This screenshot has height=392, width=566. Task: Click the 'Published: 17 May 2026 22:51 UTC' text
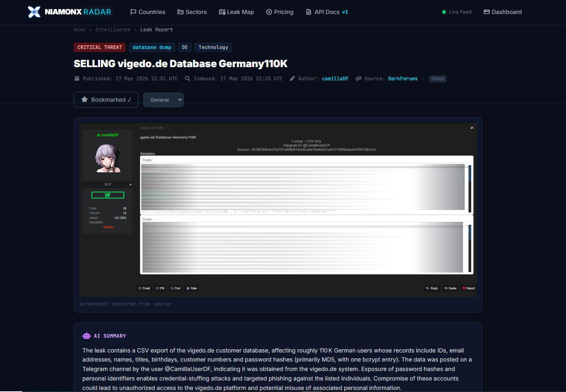point(130,79)
